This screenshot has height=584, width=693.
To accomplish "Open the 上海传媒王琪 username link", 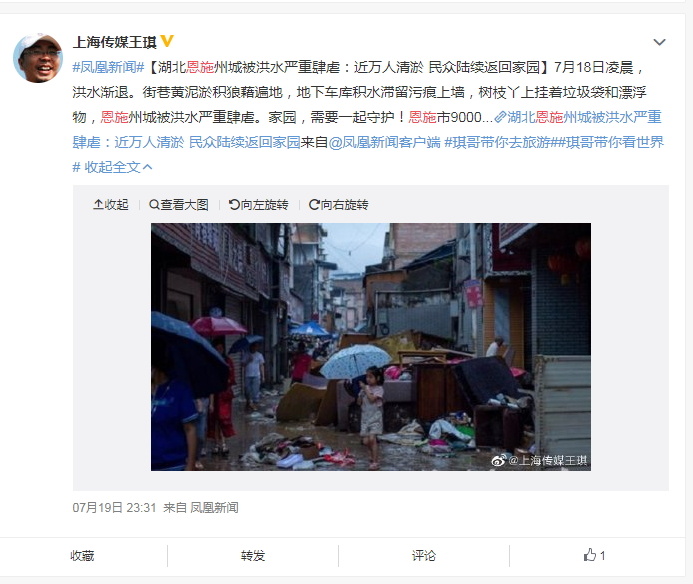I will tap(114, 42).
